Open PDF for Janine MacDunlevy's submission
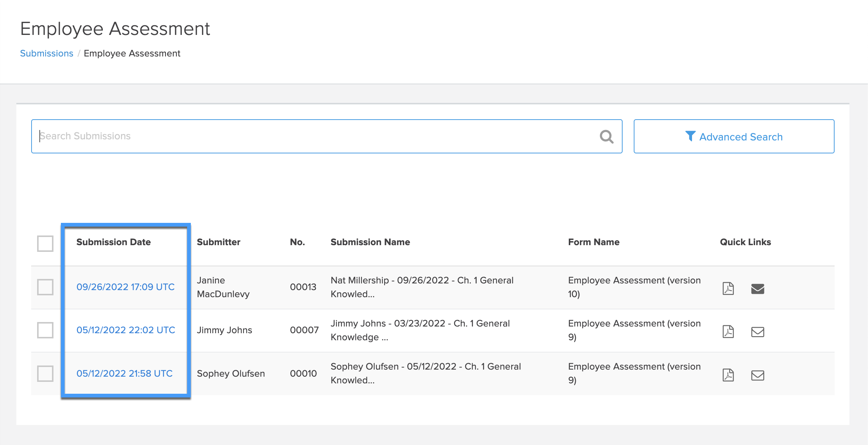 point(728,288)
